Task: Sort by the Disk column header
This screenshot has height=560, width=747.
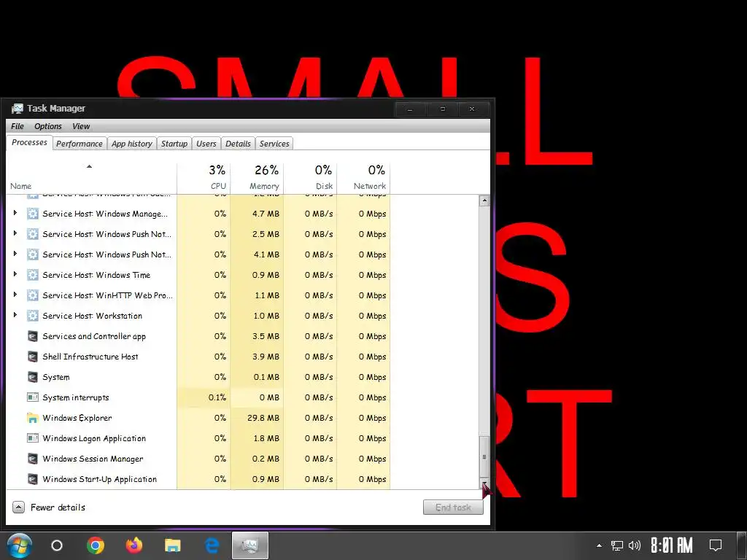Action: (310, 178)
